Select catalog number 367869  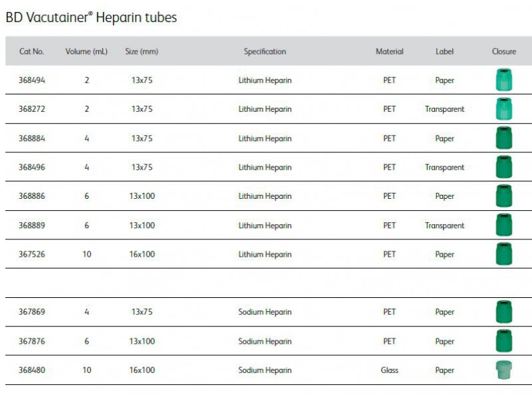31,312
